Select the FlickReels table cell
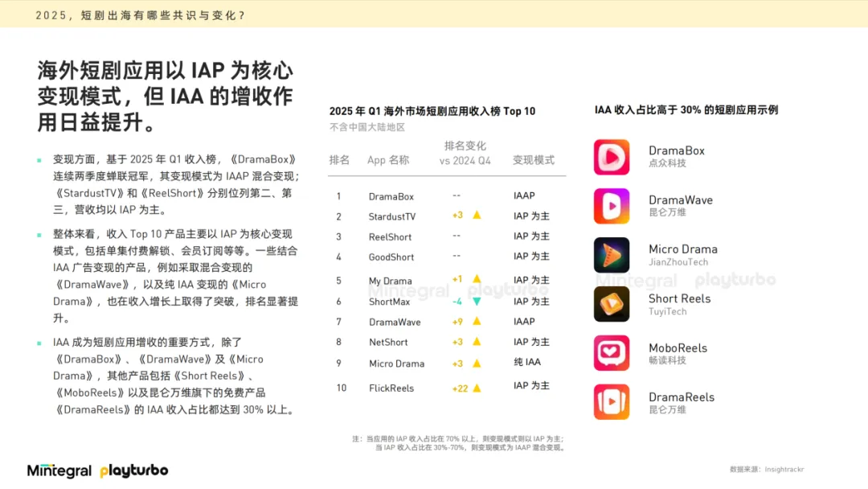The height and width of the screenshot is (489, 868). pos(391,388)
